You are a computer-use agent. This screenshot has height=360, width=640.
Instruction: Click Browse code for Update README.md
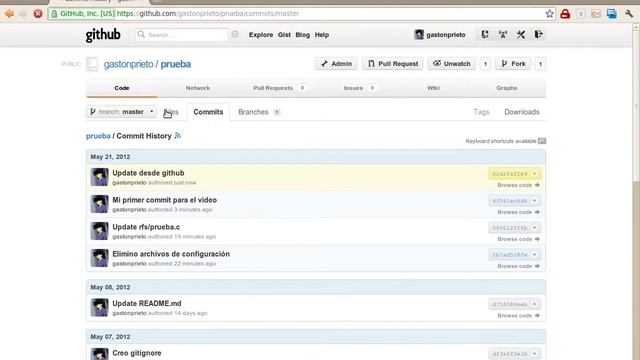click(518, 316)
